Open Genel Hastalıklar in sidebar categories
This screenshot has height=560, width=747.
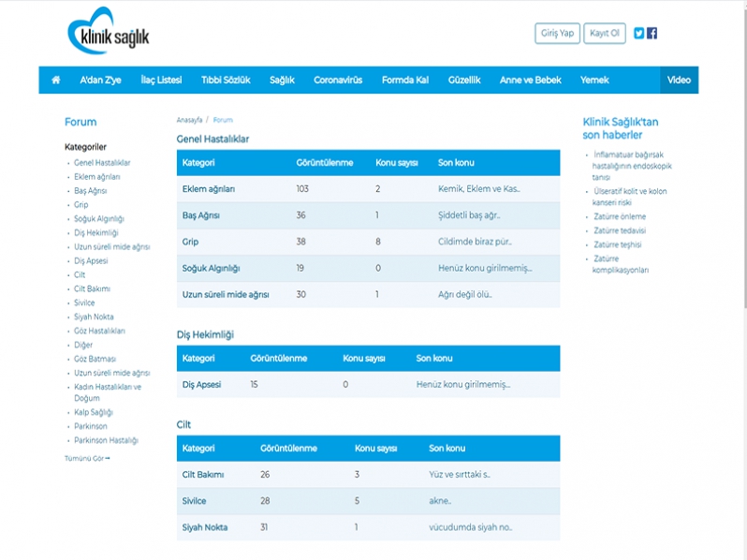tap(102, 163)
